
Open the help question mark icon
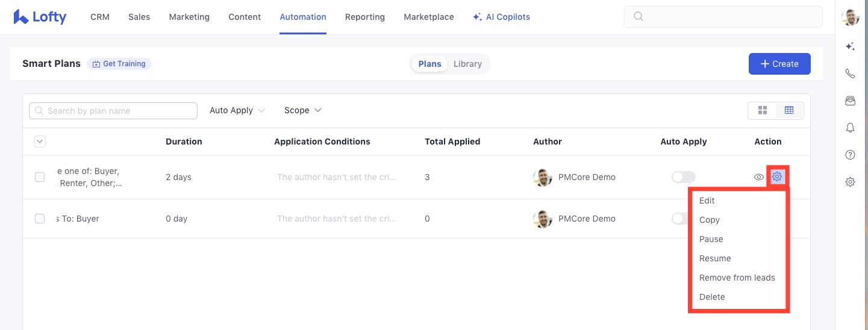tap(850, 155)
